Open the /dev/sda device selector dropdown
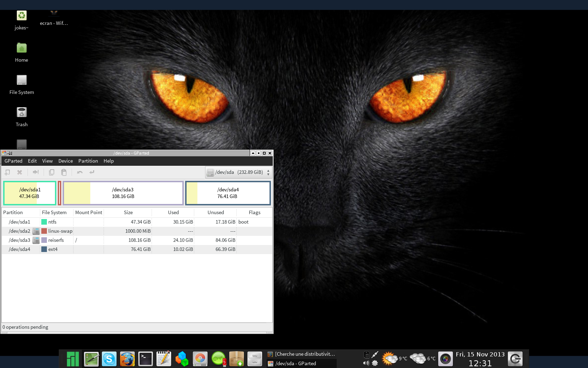 [238, 172]
